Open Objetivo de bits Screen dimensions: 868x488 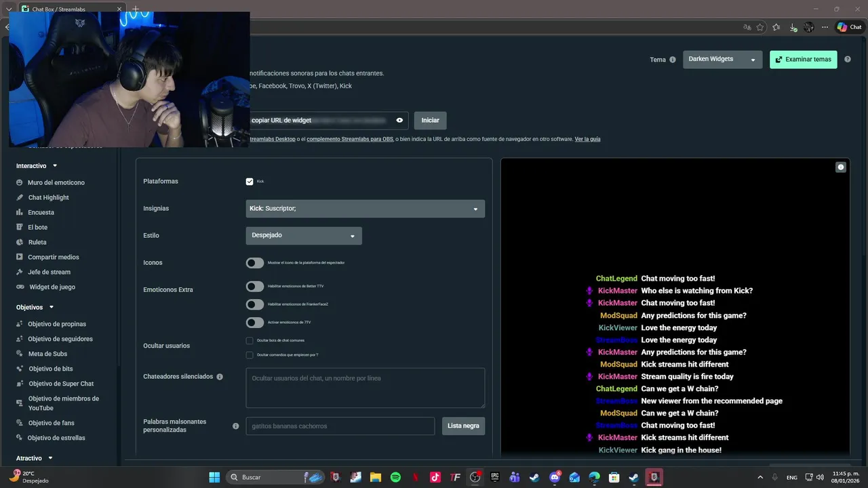50,369
